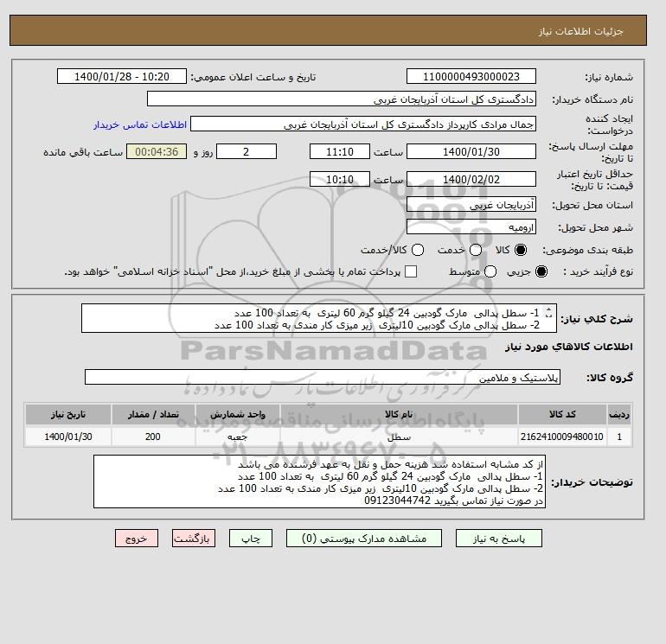Click the validity time 10:10 field
Image resolution: width=666 pixels, height=644 pixels.
coord(340,179)
